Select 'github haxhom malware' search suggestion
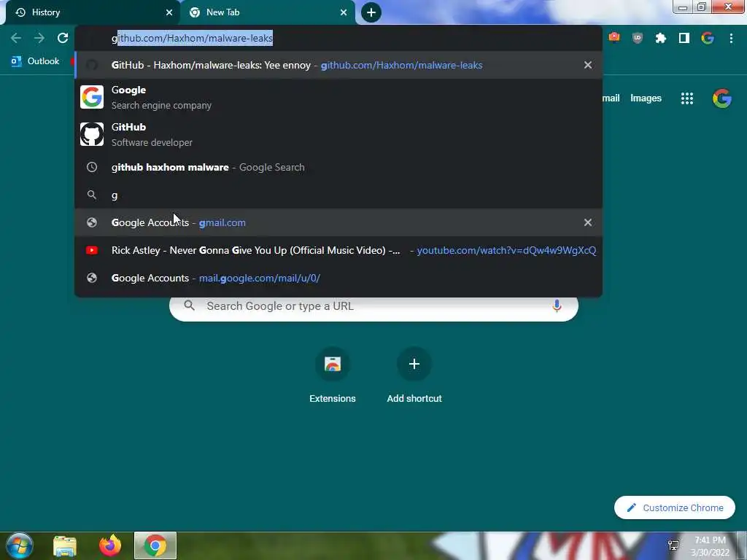Viewport: 747px width, 560px height. coord(338,167)
